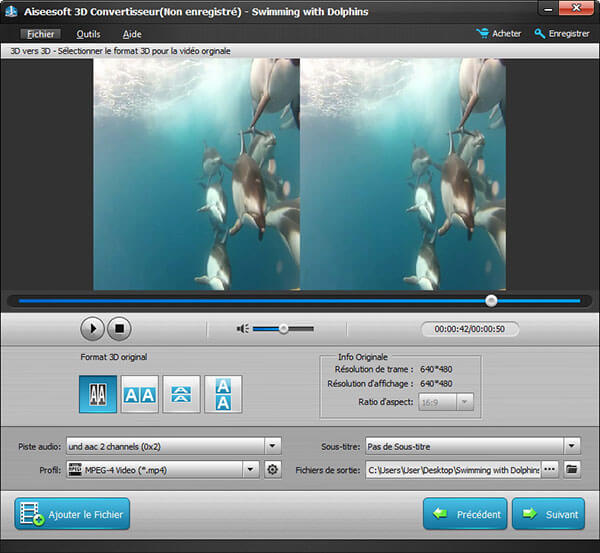Minimize the Aiseesoft window

click(548, 9)
